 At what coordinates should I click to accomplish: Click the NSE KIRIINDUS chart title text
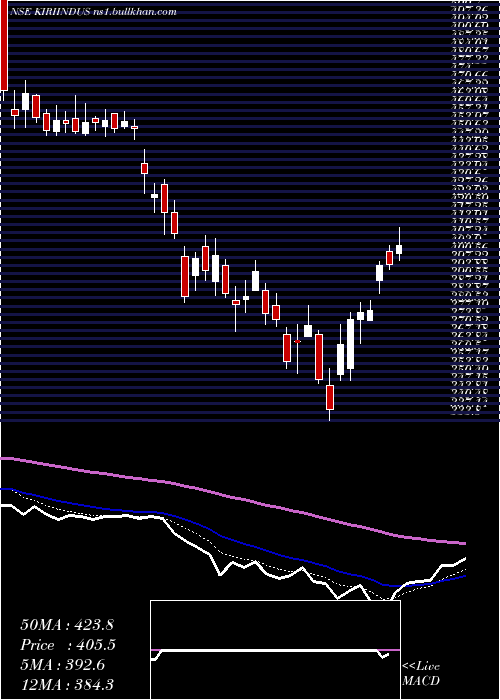point(93,12)
